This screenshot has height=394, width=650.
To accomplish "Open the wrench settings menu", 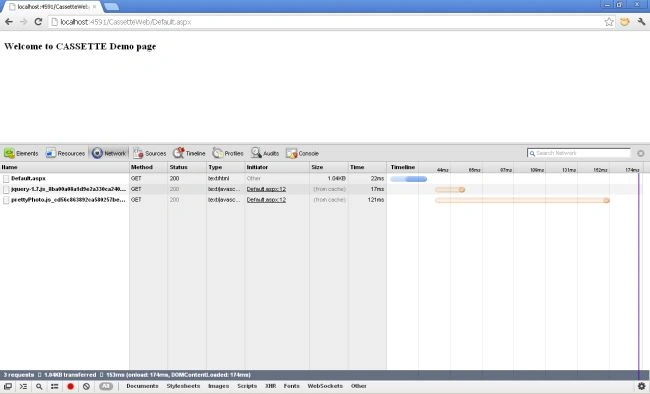I will tap(641, 22).
